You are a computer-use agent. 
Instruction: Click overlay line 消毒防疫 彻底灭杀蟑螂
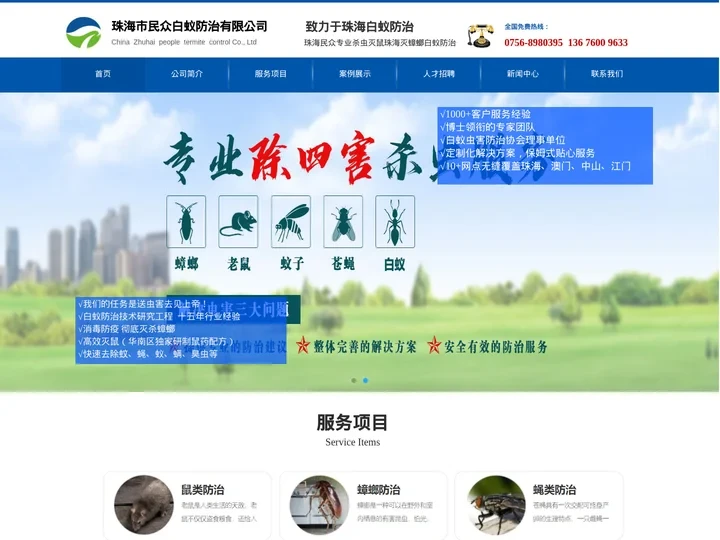pos(127,329)
